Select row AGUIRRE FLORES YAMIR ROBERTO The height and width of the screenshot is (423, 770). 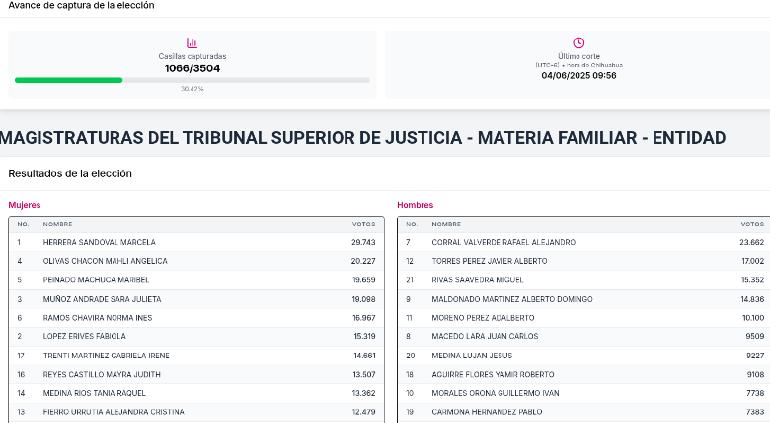point(584,374)
